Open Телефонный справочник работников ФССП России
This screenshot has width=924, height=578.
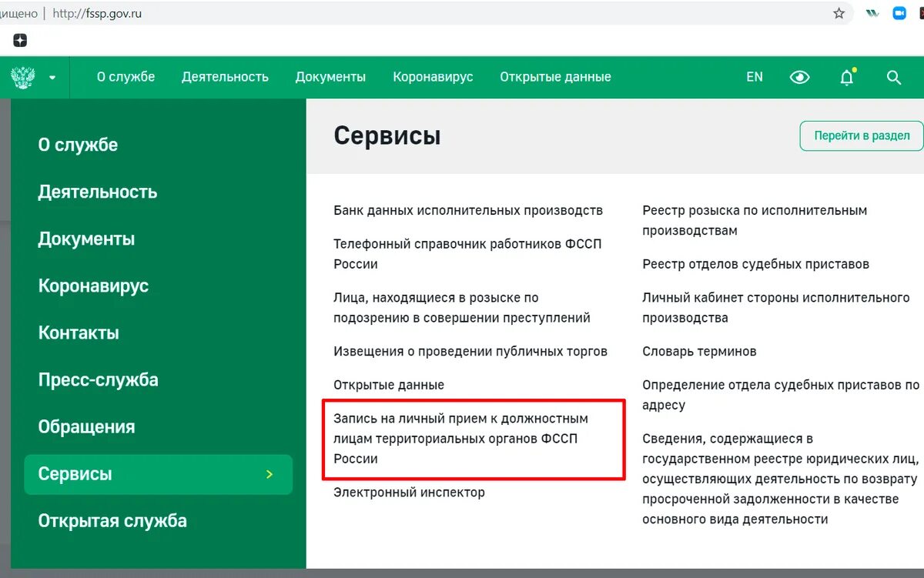(x=467, y=254)
